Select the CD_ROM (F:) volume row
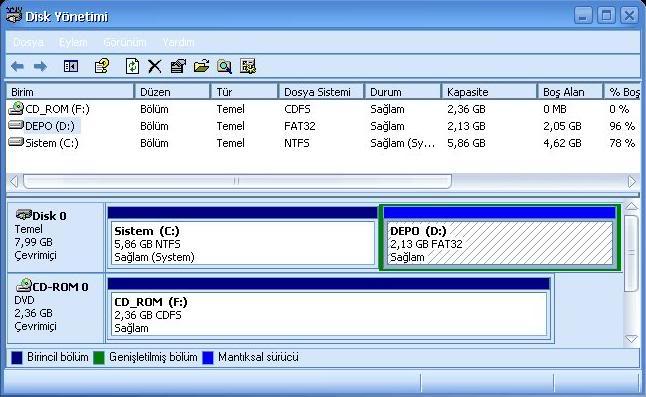646x397 pixels. click(323, 109)
